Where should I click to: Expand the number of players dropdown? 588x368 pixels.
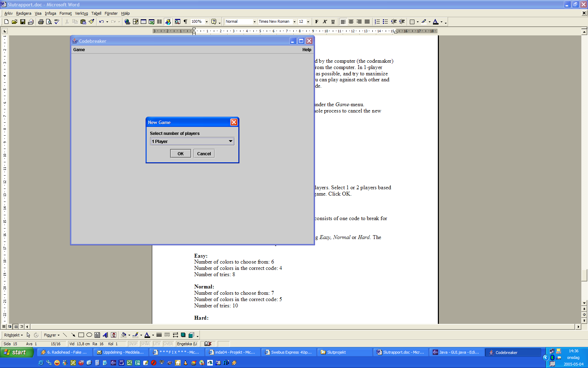230,141
